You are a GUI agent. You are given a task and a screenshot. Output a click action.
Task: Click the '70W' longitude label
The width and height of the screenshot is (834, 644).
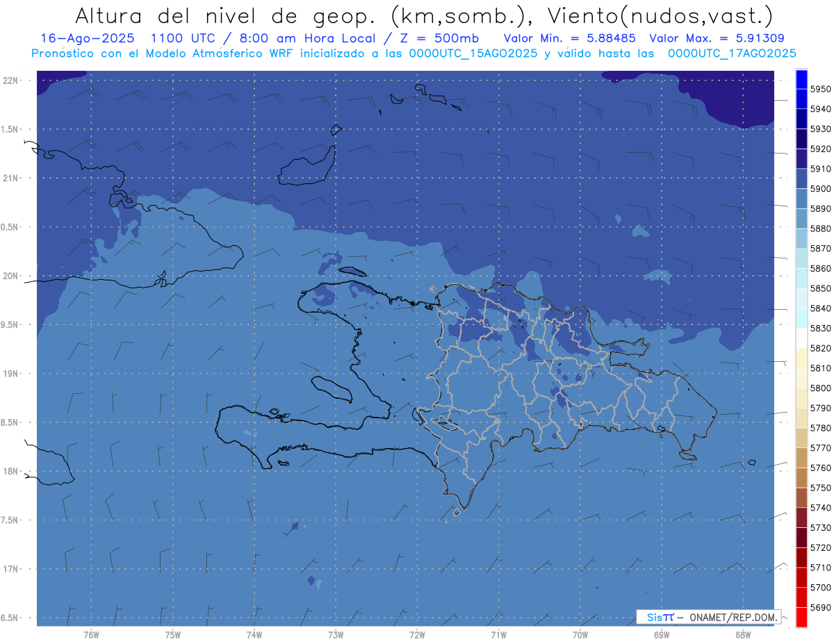click(580, 634)
